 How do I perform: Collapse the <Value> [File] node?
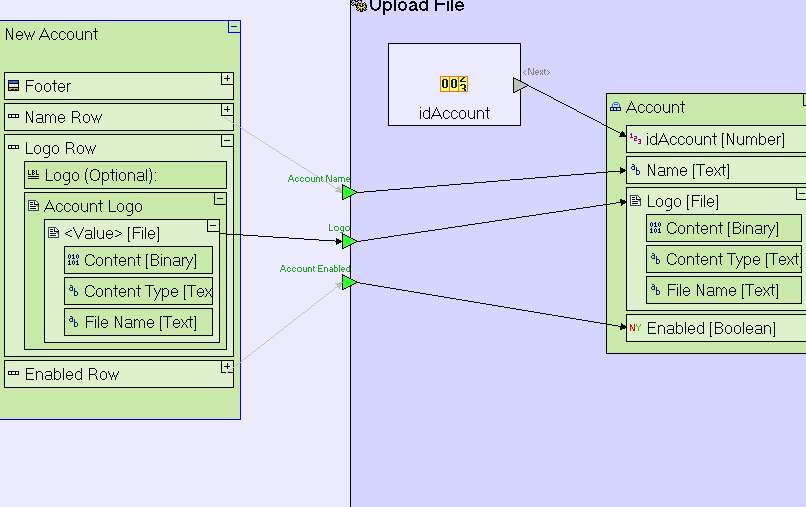pyautogui.click(x=212, y=226)
